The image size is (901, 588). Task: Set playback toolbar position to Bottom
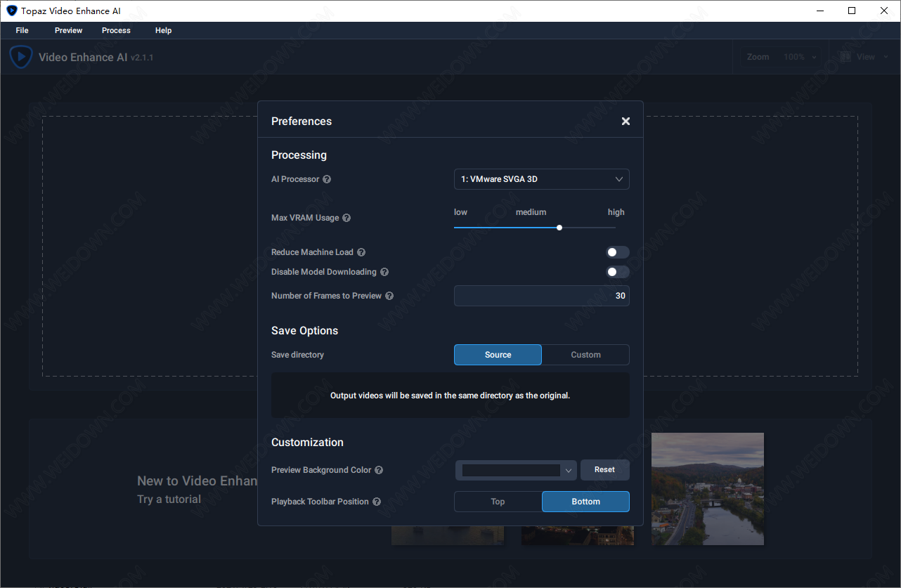(x=585, y=502)
